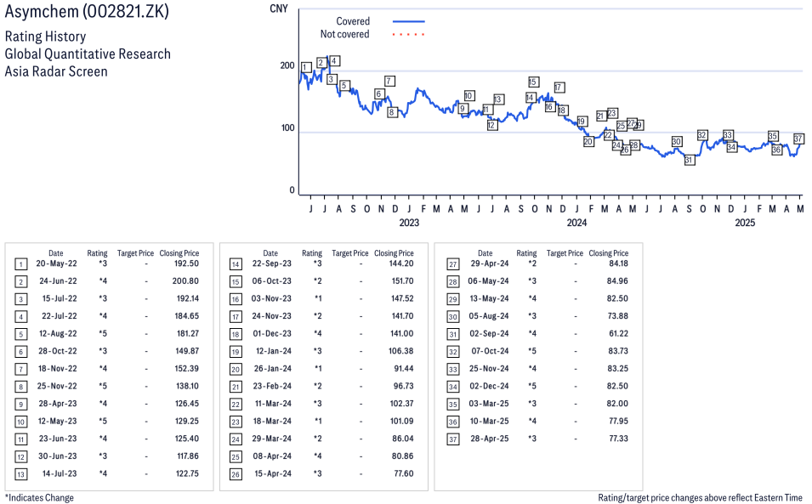Select the Not covered legend label

tap(345, 34)
